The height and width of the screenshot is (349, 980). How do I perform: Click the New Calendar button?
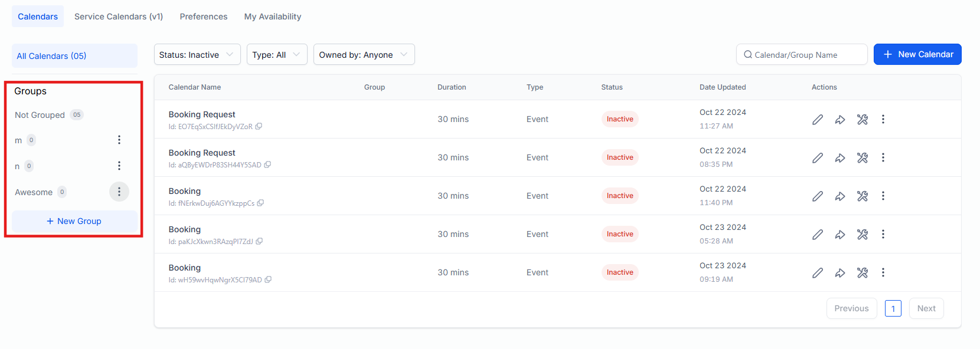click(917, 54)
